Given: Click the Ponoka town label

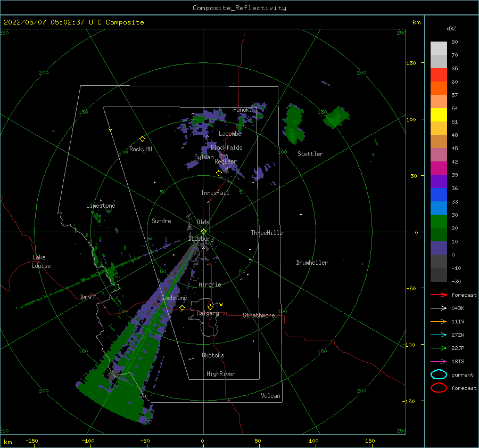Looking at the screenshot, I should (243, 110).
